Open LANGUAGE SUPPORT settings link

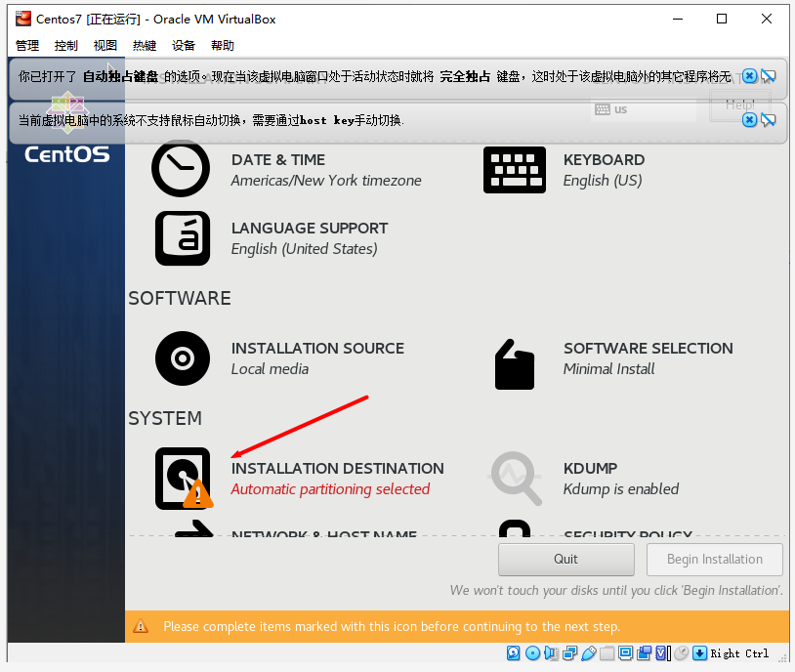310,229
